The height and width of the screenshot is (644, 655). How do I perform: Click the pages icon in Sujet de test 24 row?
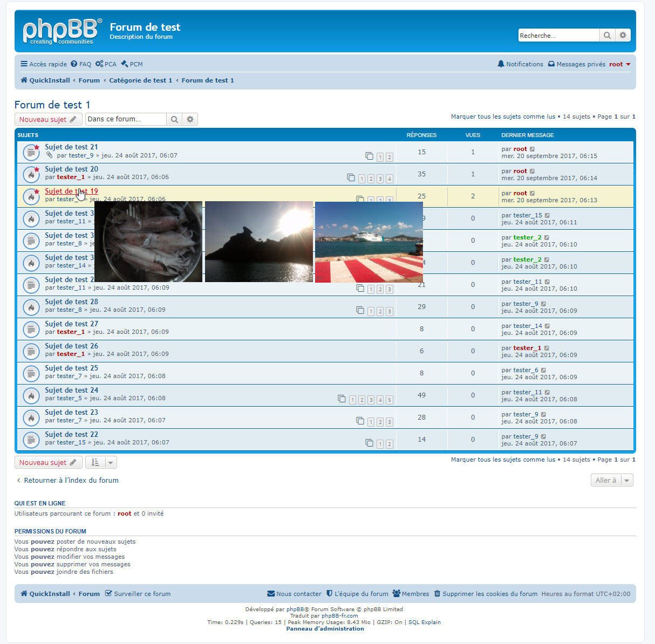[x=342, y=399]
